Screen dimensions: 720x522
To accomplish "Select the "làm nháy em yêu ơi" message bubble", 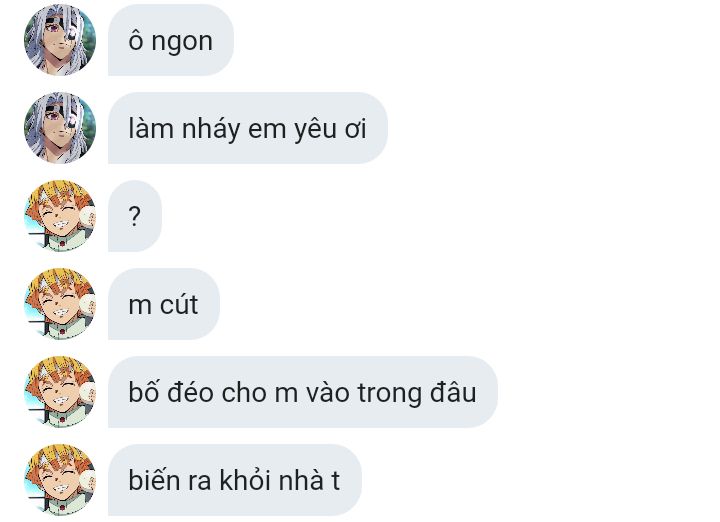I will pos(248,128).
